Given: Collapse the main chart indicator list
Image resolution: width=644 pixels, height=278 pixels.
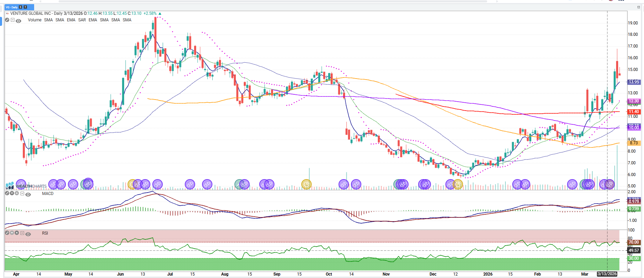Looking at the screenshot, I should click(x=13, y=20).
